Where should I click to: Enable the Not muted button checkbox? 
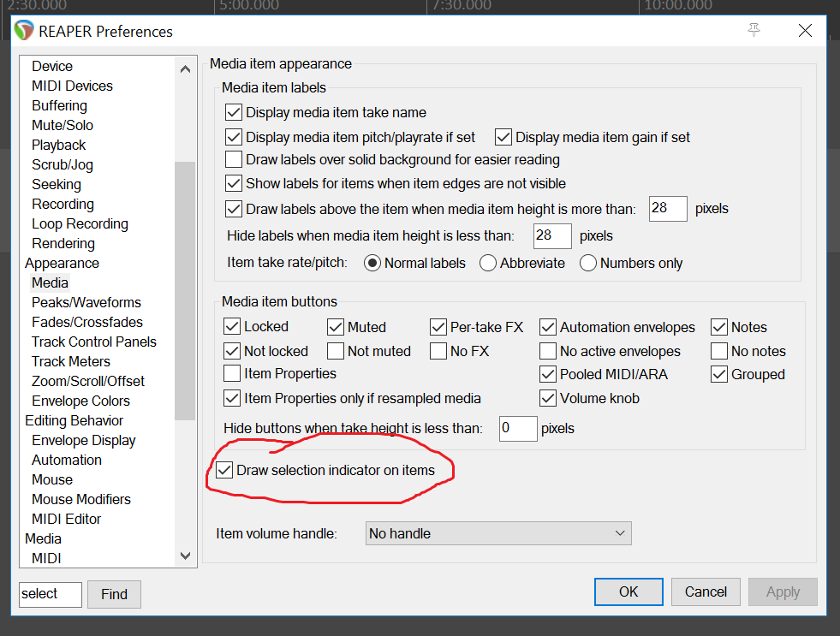[336, 351]
